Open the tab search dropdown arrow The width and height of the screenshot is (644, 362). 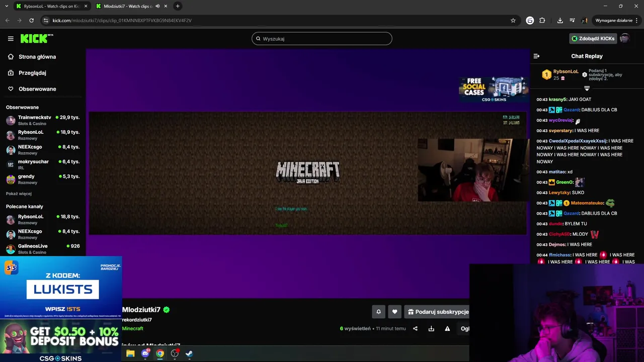coord(7,6)
